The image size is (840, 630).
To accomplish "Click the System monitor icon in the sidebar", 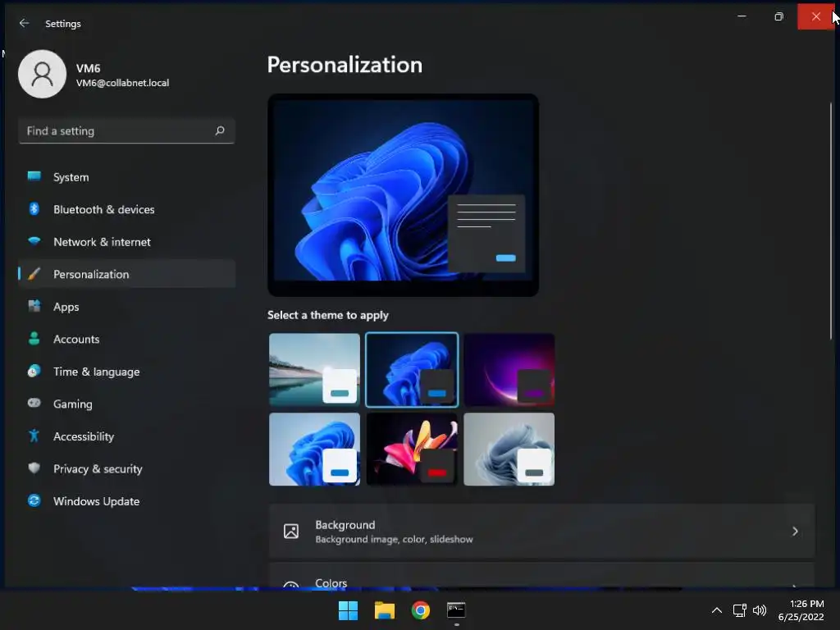I will 34,176.
